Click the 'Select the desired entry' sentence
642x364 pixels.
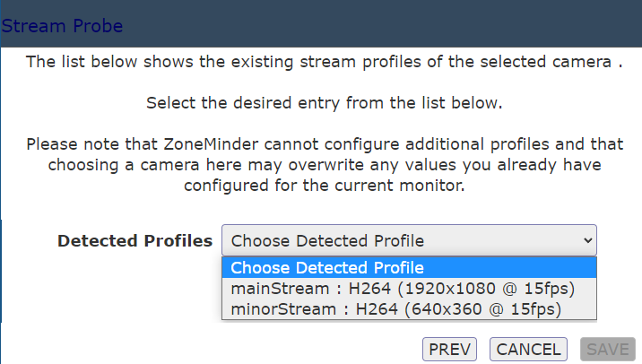click(325, 103)
